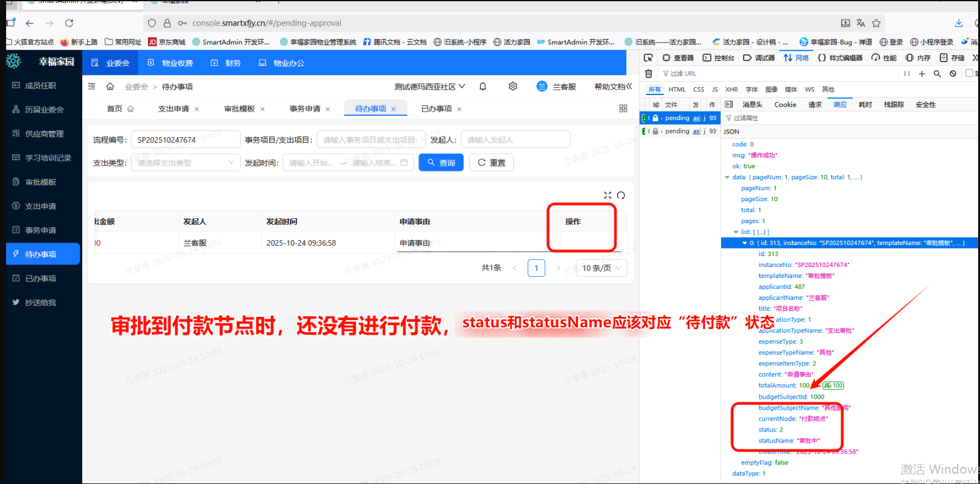Image resolution: width=980 pixels, height=484 pixels.
Task: Open the 腾讯文档 - 云文档 bookmark
Action: (395, 42)
